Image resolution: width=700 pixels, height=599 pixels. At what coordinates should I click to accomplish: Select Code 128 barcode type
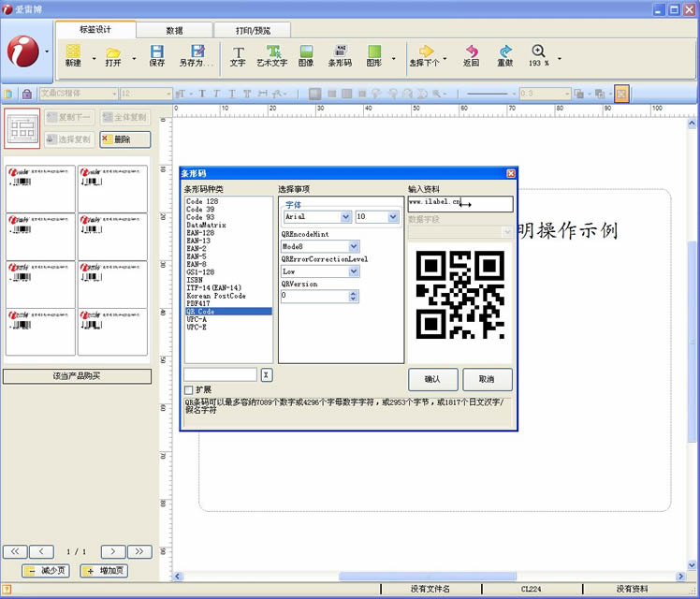[x=202, y=201]
